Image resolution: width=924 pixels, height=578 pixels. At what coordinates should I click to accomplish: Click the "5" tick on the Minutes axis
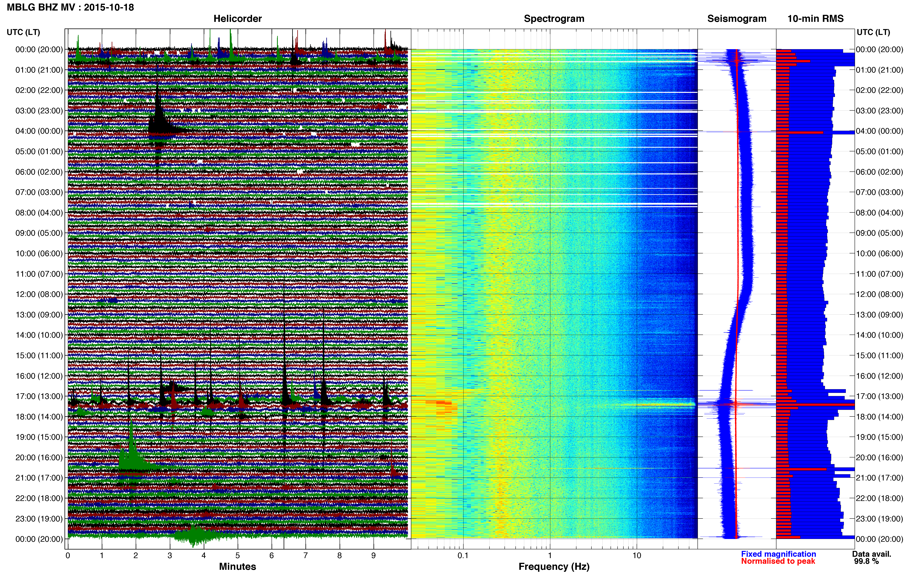click(x=238, y=555)
